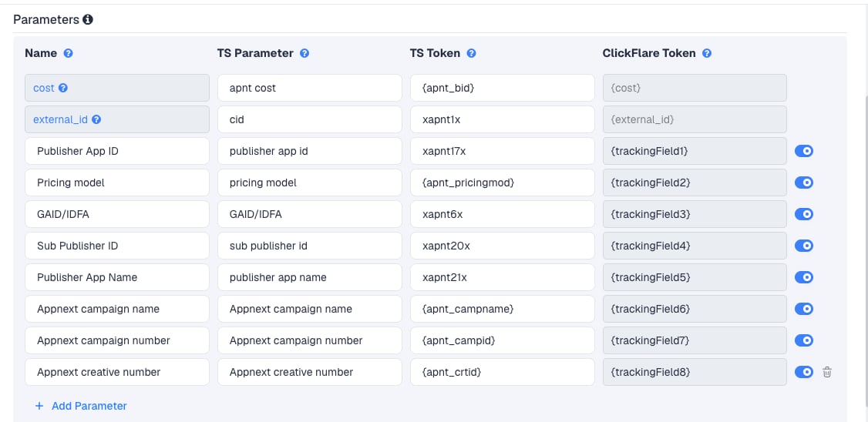Edit the GAID/IDFA name field
This screenshot has width=868, height=422.
(x=117, y=214)
